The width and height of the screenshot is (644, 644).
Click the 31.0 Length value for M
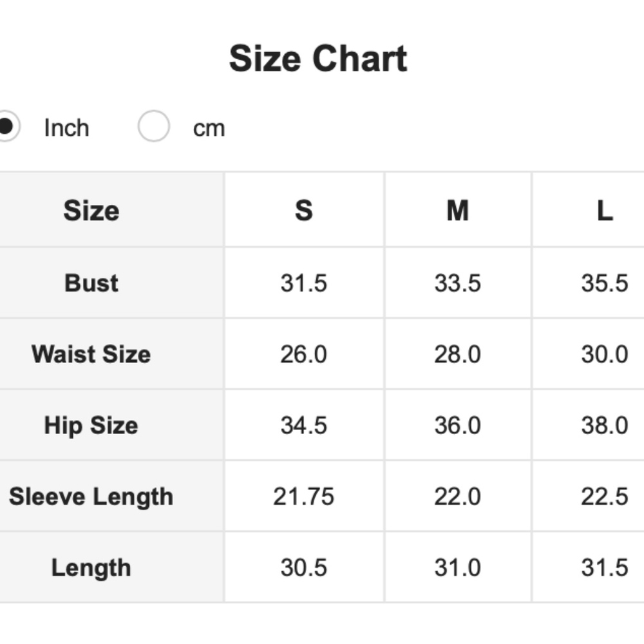pyautogui.click(x=457, y=567)
